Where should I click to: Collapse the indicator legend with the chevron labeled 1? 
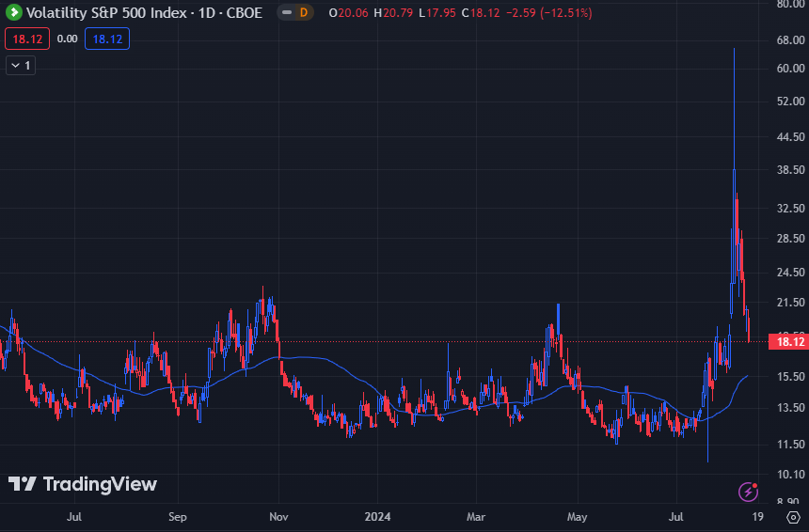coord(21,66)
